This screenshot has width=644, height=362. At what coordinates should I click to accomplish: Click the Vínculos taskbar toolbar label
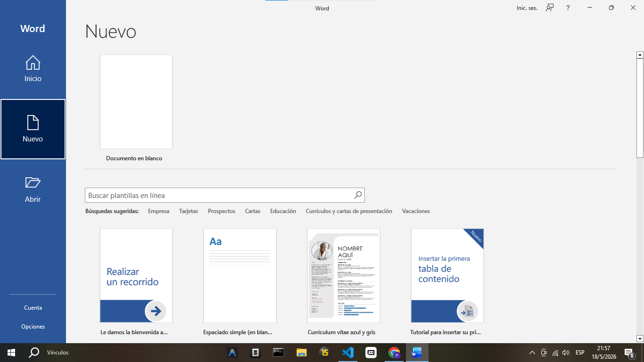tap(58, 353)
